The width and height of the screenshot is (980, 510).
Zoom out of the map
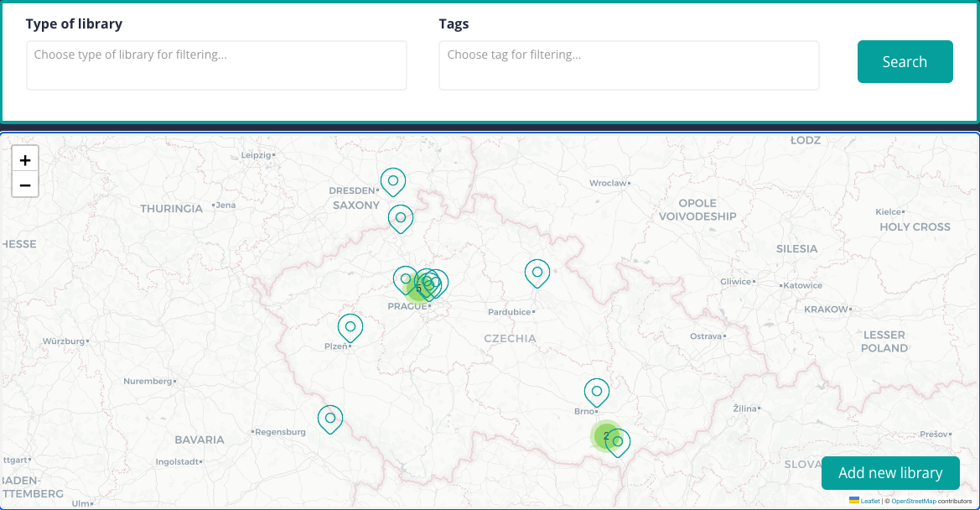pyautogui.click(x=25, y=185)
